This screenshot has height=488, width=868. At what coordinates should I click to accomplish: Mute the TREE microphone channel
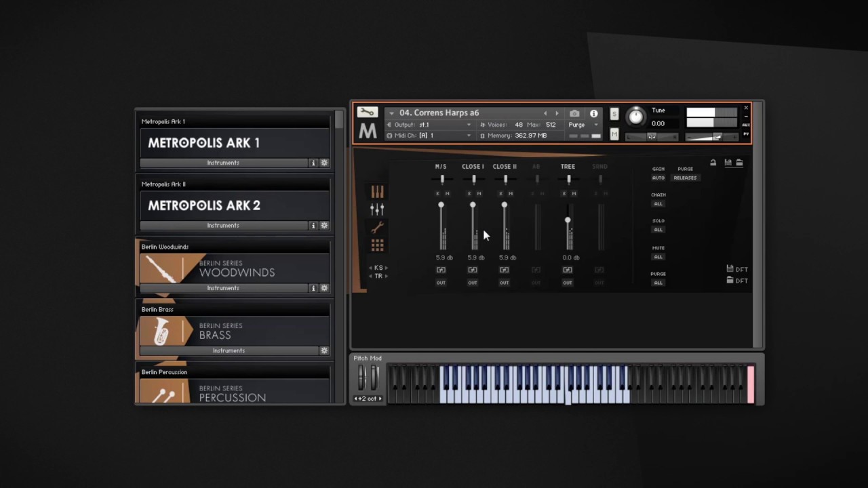pyautogui.click(x=574, y=194)
